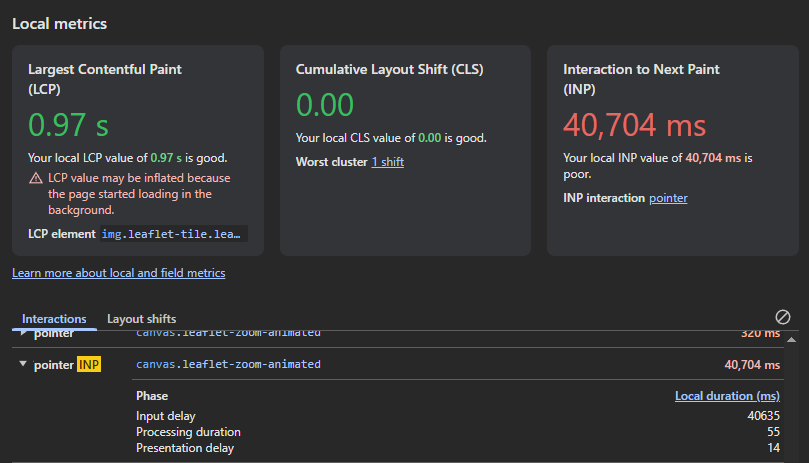Click the LCP warning triangle icon
Screen dimensions: 809x463
(x=35, y=179)
